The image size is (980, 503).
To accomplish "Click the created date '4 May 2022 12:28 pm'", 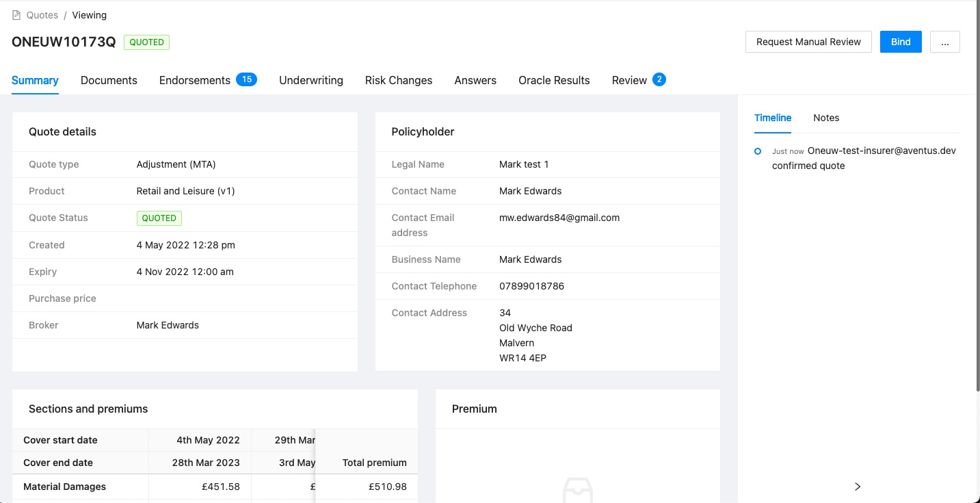I will tap(186, 245).
